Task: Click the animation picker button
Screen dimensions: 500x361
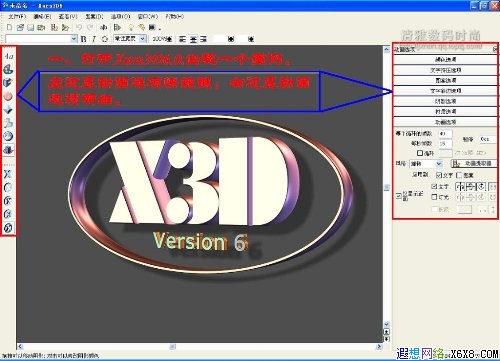Action: pos(474,163)
